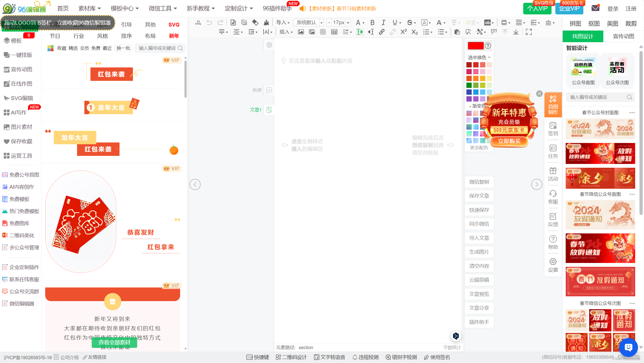Click the 保存文章 button
The width and height of the screenshot is (644, 363).
[x=479, y=196]
